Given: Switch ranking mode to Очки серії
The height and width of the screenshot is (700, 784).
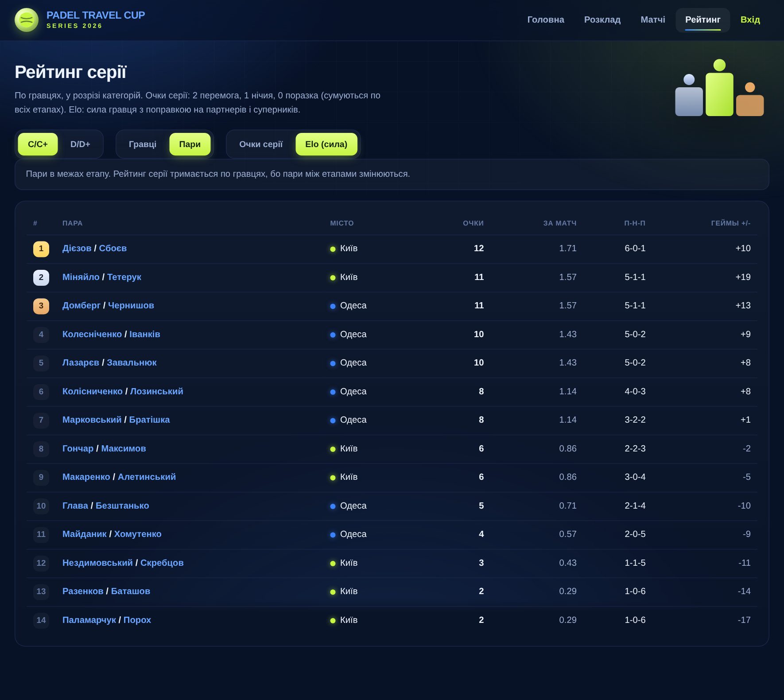Looking at the screenshot, I should pos(261,144).
